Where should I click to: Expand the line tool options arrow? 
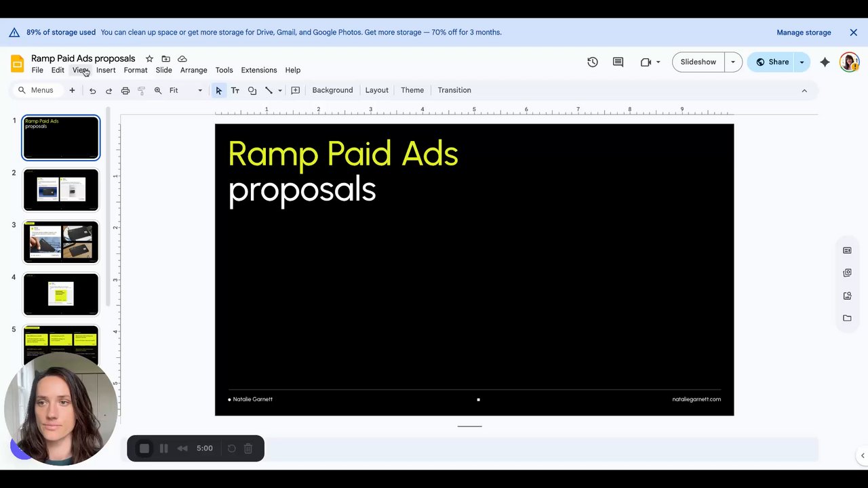pyautogui.click(x=280, y=90)
